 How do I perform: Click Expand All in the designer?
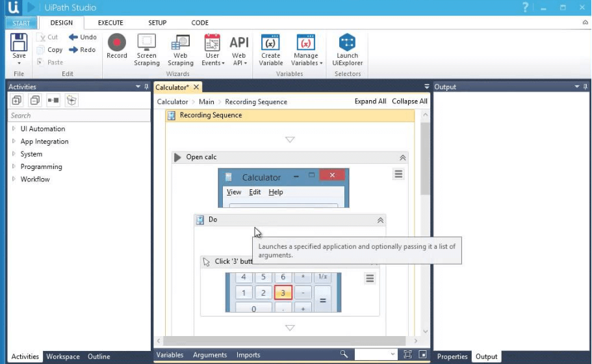tap(370, 101)
